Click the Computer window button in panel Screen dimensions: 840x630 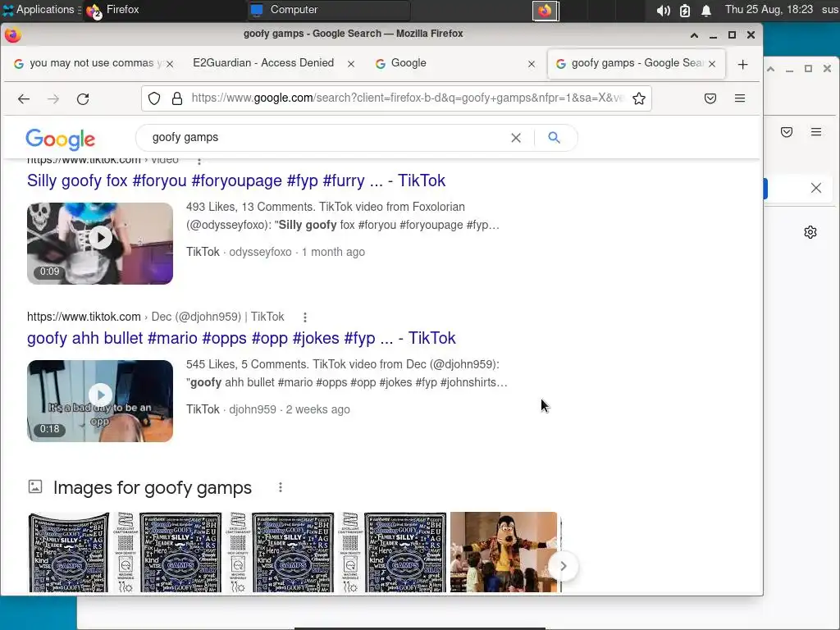328,10
